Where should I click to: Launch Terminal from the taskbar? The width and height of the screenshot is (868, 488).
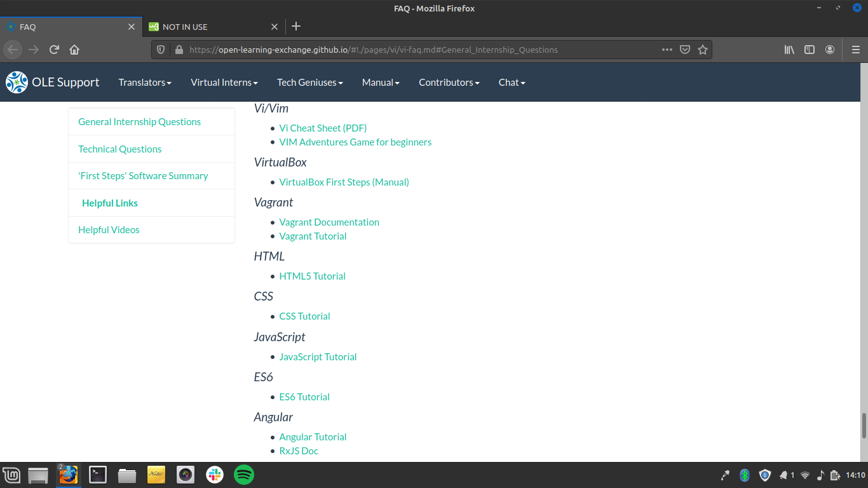pos(98,475)
